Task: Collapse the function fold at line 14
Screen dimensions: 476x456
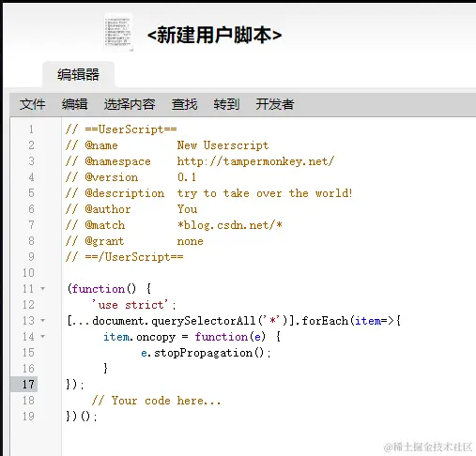Action: click(x=43, y=337)
